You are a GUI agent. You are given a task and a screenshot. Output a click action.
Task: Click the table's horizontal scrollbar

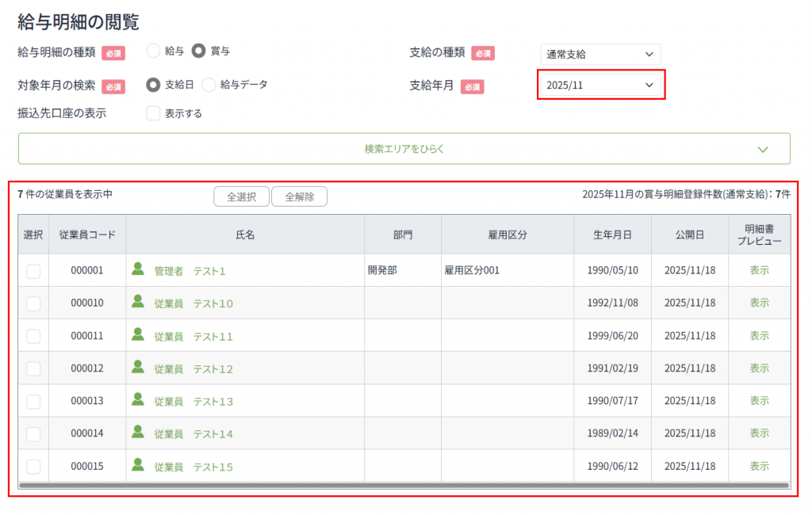[x=404, y=485]
